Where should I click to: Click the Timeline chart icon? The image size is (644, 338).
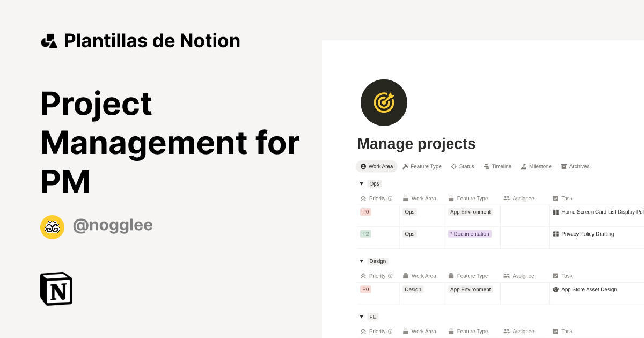(486, 166)
